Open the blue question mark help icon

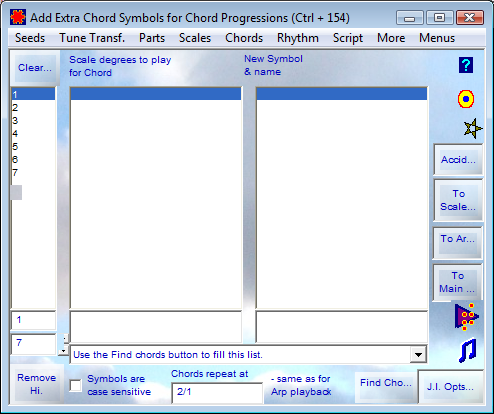[466, 65]
